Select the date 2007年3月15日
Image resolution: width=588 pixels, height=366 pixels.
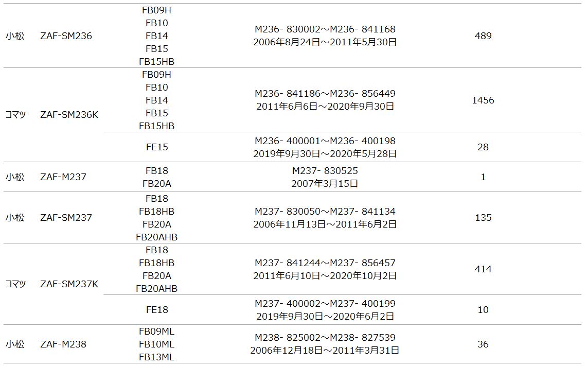325,183
